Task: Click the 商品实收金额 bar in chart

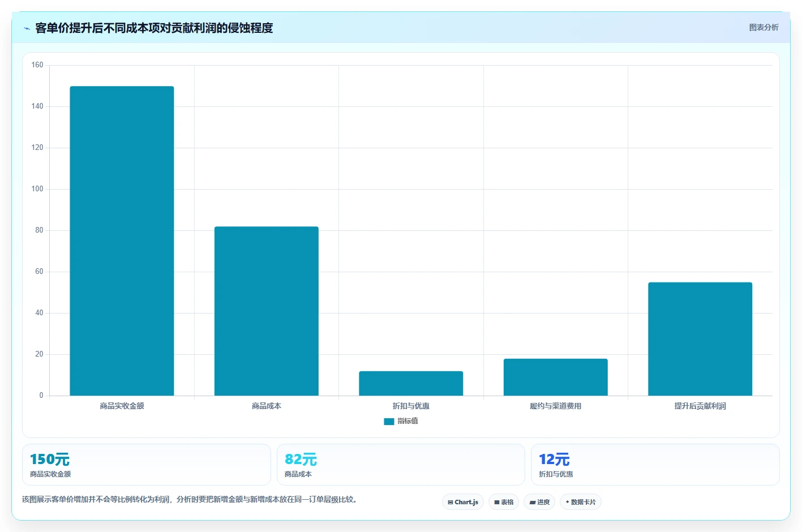Action: [x=122, y=241]
